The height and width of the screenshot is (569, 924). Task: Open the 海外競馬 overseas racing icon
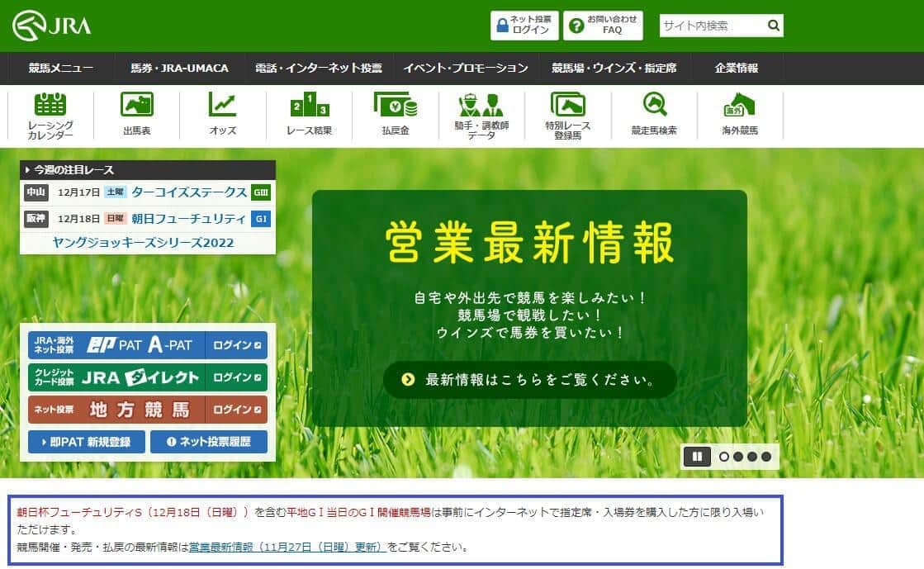click(x=740, y=114)
